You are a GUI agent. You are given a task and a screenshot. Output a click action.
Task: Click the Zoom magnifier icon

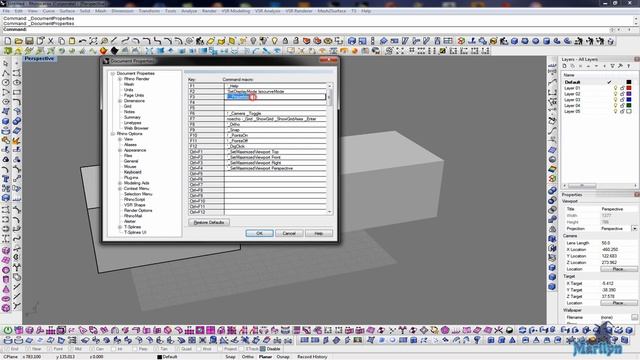pyautogui.click(x=104, y=41)
